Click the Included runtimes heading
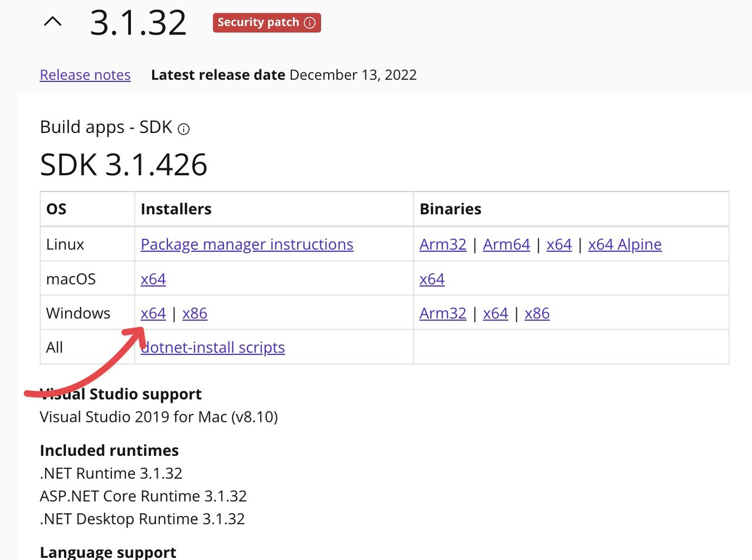 coord(109,450)
